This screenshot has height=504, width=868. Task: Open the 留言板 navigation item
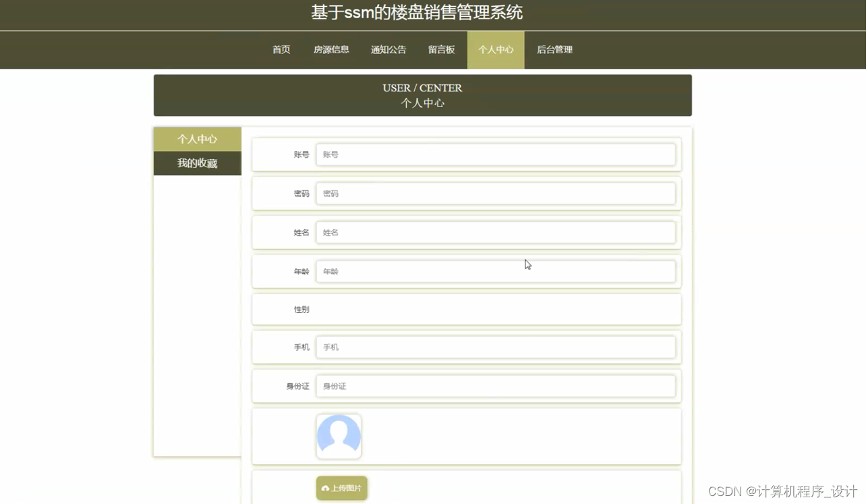click(x=442, y=50)
